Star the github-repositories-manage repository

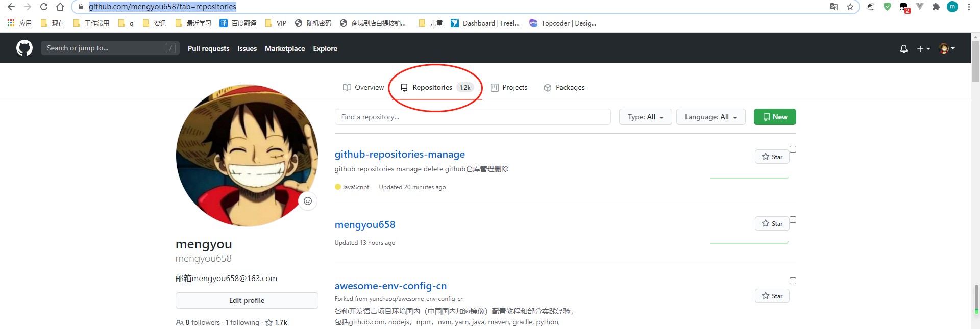click(x=772, y=157)
